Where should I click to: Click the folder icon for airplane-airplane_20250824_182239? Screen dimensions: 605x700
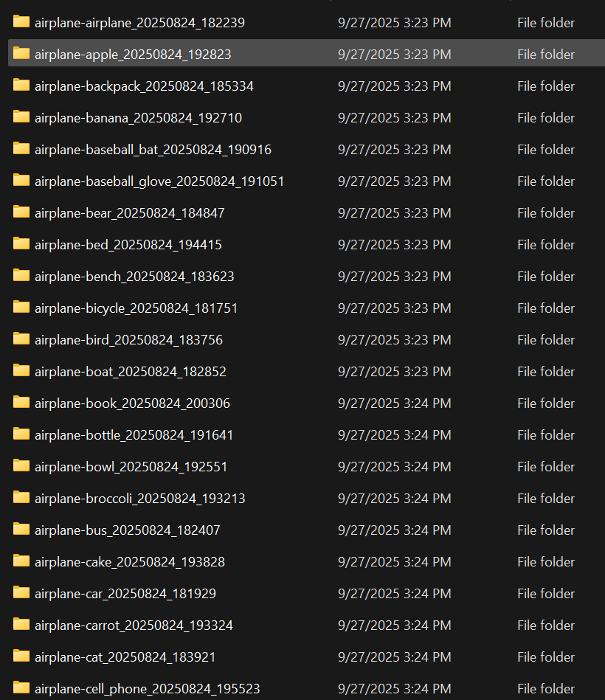coord(21,22)
